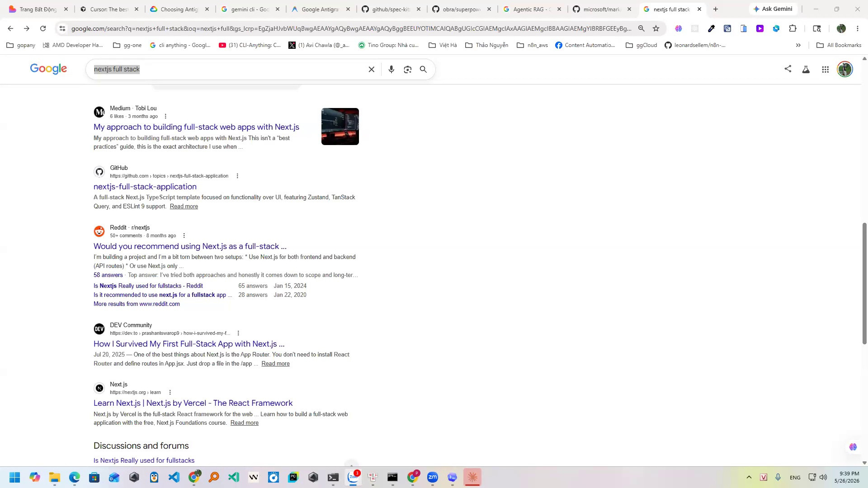Screen dimensions: 868x488
Task: Open 'Learn Next.js | Next.js by Vercel' result
Action: (x=193, y=404)
